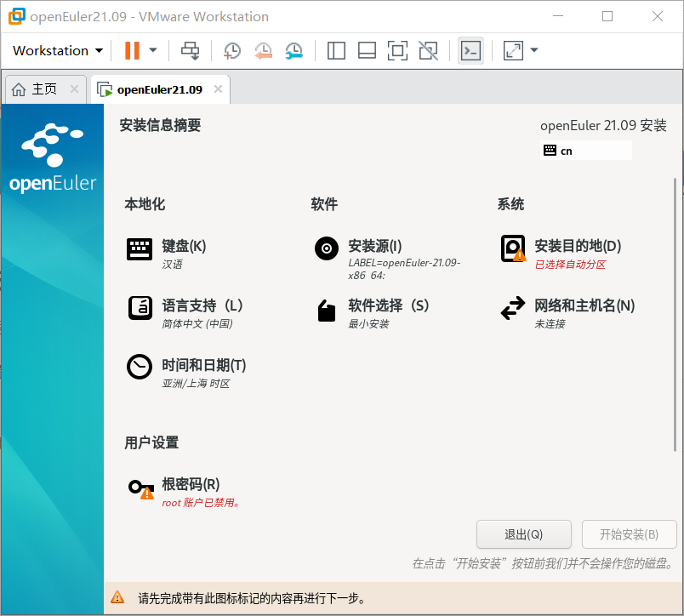Click the 开始安装(B) button
The width and height of the screenshot is (684, 616).
click(x=629, y=534)
